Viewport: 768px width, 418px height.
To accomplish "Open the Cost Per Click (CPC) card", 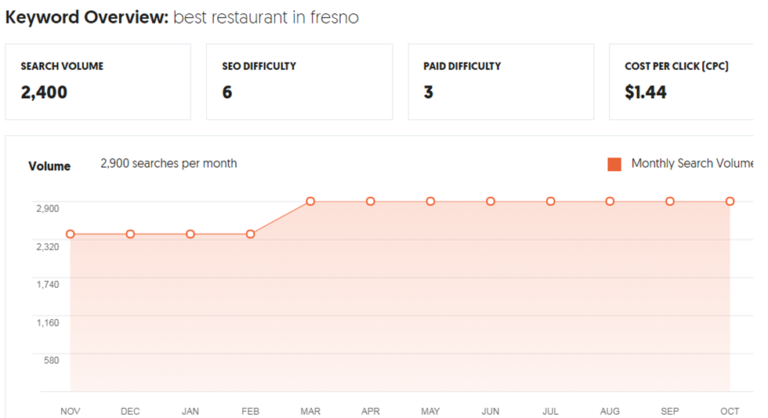I will coord(681,82).
